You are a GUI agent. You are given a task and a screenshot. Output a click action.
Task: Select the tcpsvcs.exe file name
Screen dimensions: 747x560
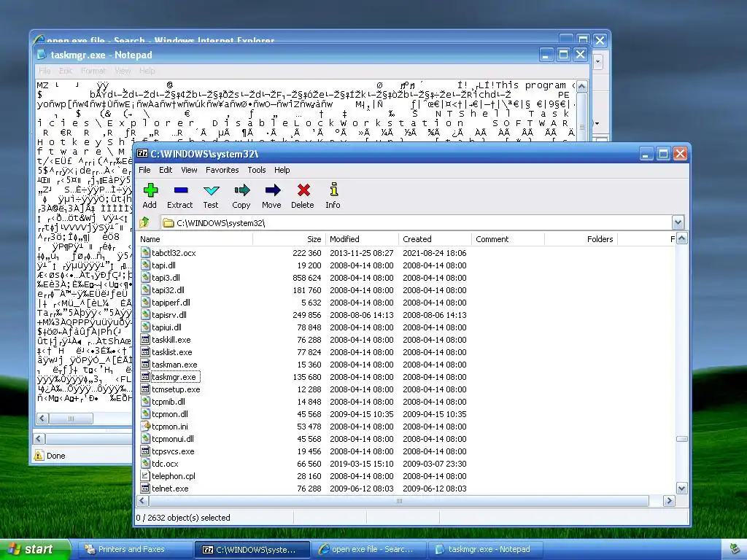[173, 451]
